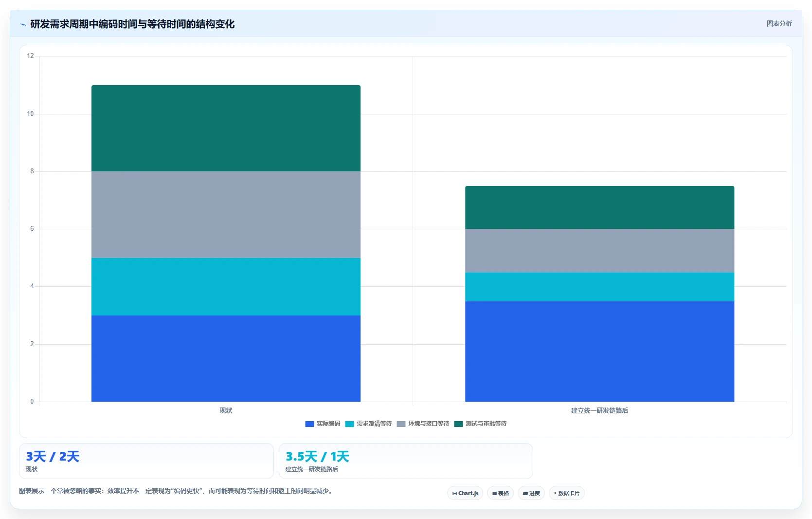Toggle the 需求澄清等待 legend item
The height and width of the screenshot is (519, 812).
tap(368, 424)
